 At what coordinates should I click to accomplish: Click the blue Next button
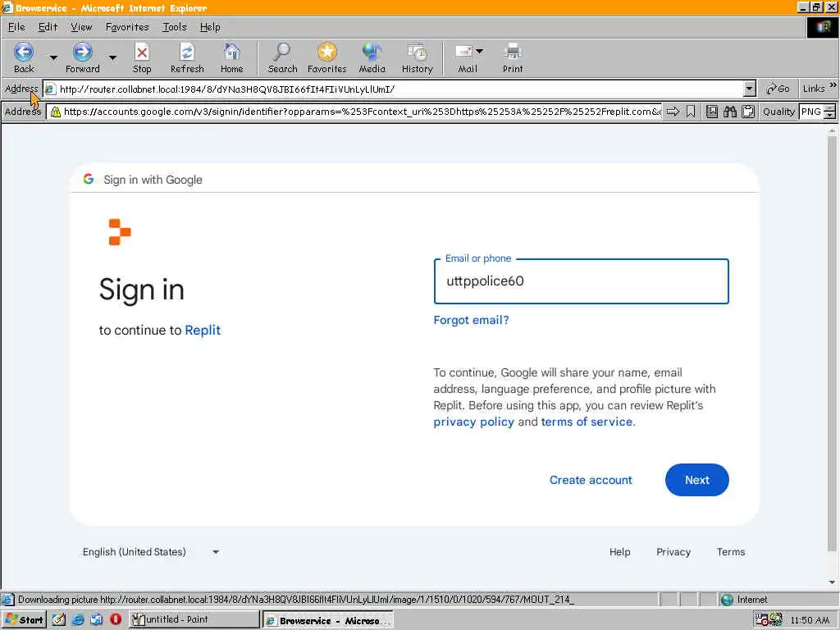click(696, 480)
